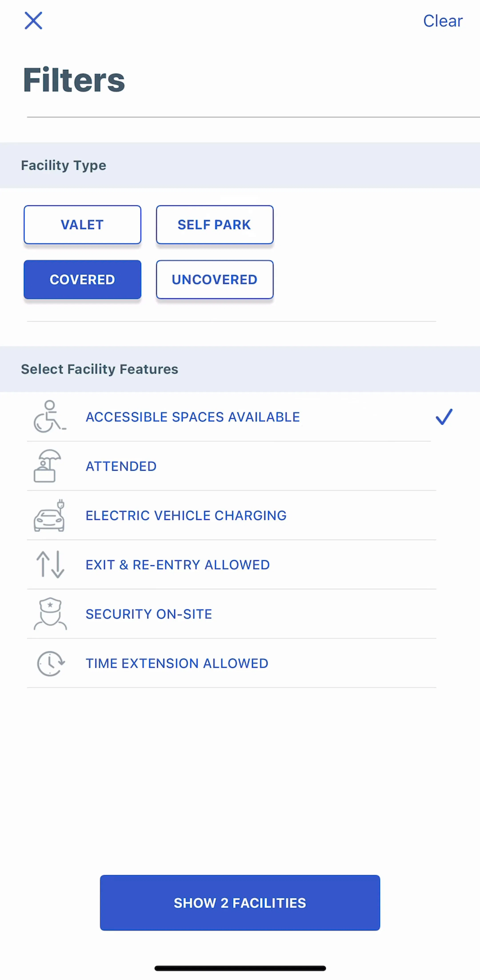Select ATTENDED feature row
Screen dimensions: 480x980
pos(231,466)
